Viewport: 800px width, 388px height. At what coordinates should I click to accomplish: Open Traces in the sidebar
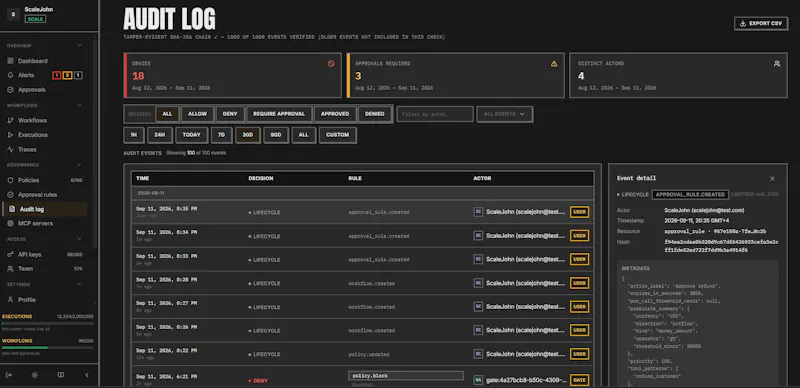27,150
